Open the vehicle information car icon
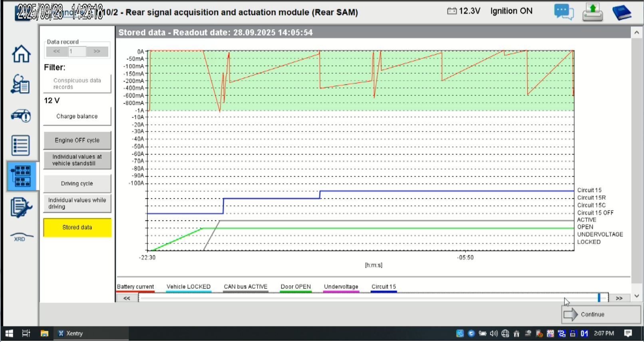Viewport: 644px width, 342px height. click(21, 115)
